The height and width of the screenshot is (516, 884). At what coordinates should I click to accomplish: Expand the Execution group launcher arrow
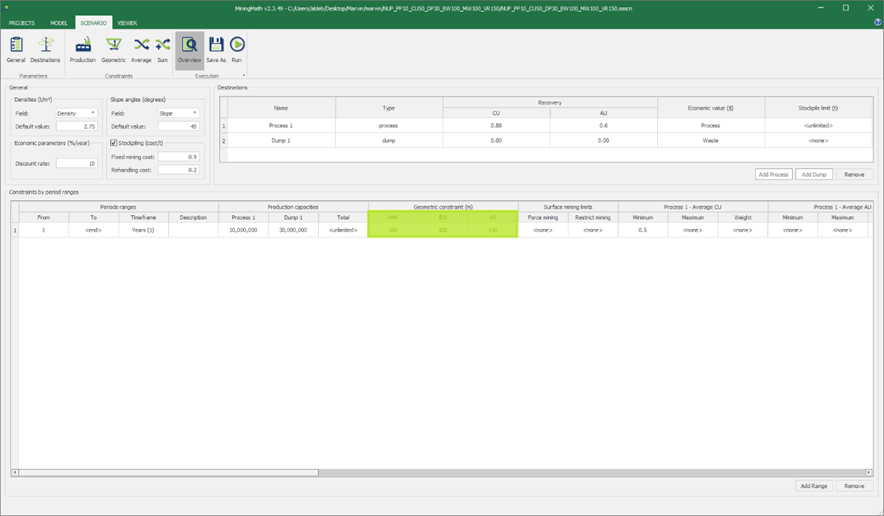(243, 75)
